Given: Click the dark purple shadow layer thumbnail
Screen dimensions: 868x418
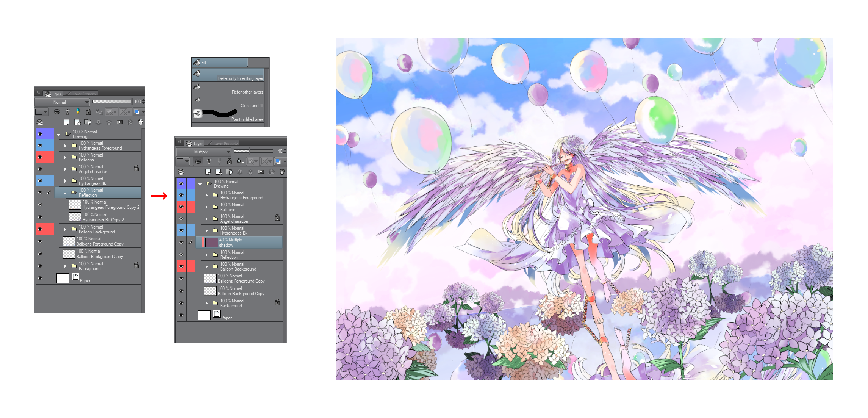Looking at the screenshot, I should tap(211, 243).
